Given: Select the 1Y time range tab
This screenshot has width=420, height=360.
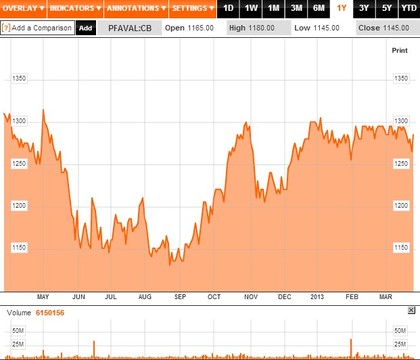Looking at the screenshot, I should (341, 8).
